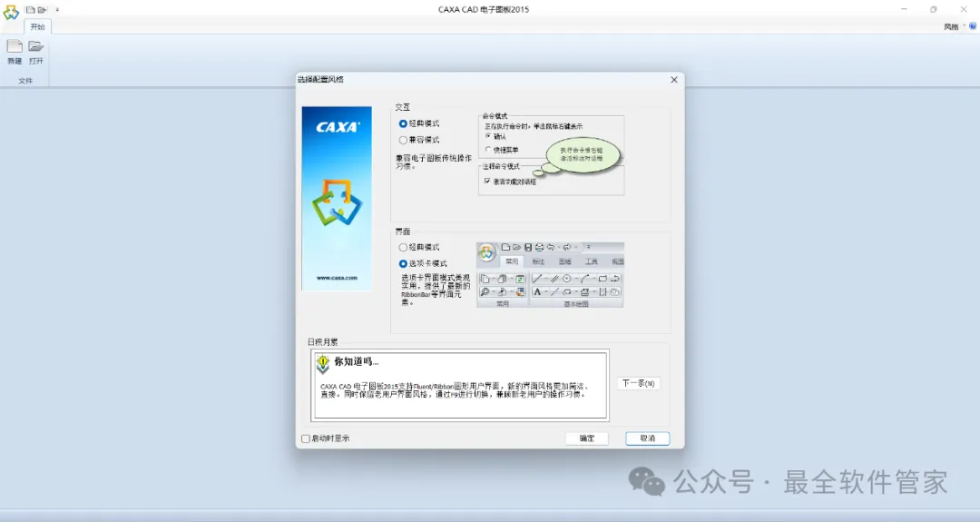Viewport: 980px width, 522px height.
Task: Click the 取消 button
Action: 648,438
